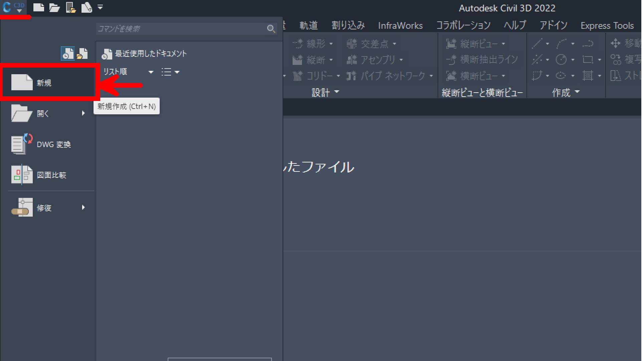Click the hatch tool icon
The height and width of the screenshot is (361, 644).
588,76
